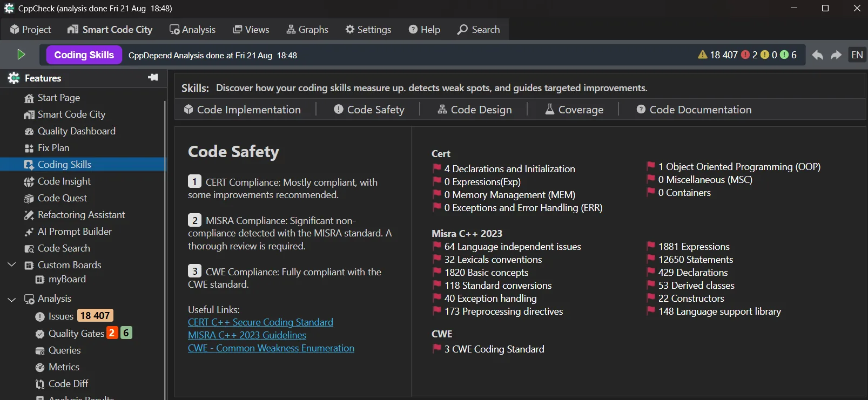
Task: Switch to the Code Safety tab
Action: coord(369,110)
